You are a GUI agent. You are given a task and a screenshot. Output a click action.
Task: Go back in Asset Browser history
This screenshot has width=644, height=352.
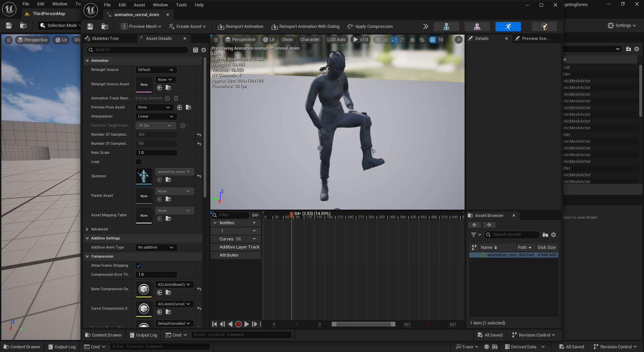pos(475,225)
